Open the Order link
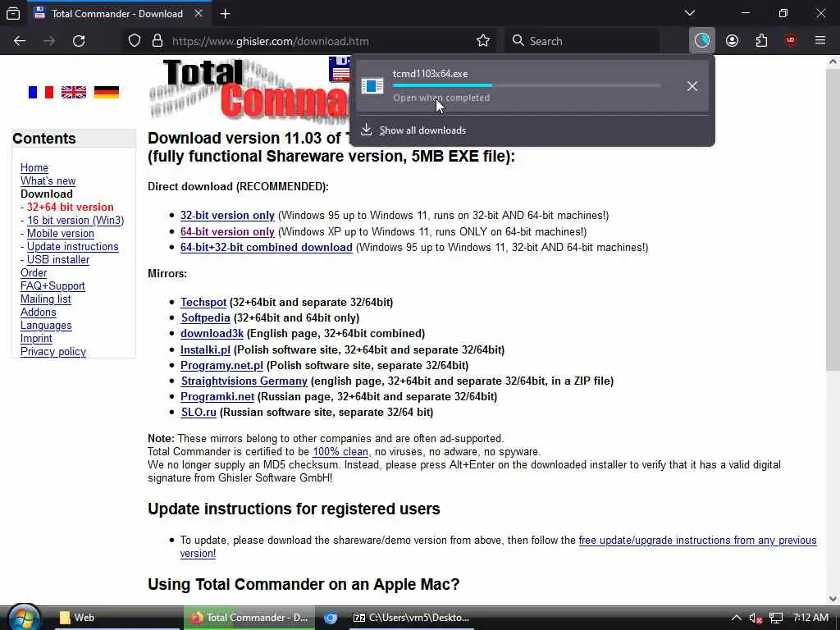This screenshot has height=630, width=840. click(x=34, y=272)
